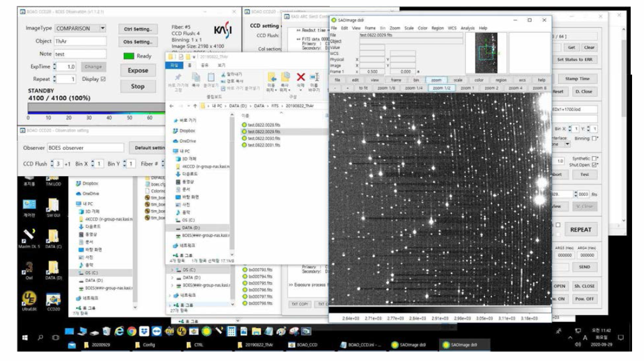
Task: Click the scissors cut icon in Explorer ribbon
Action: 223,75
